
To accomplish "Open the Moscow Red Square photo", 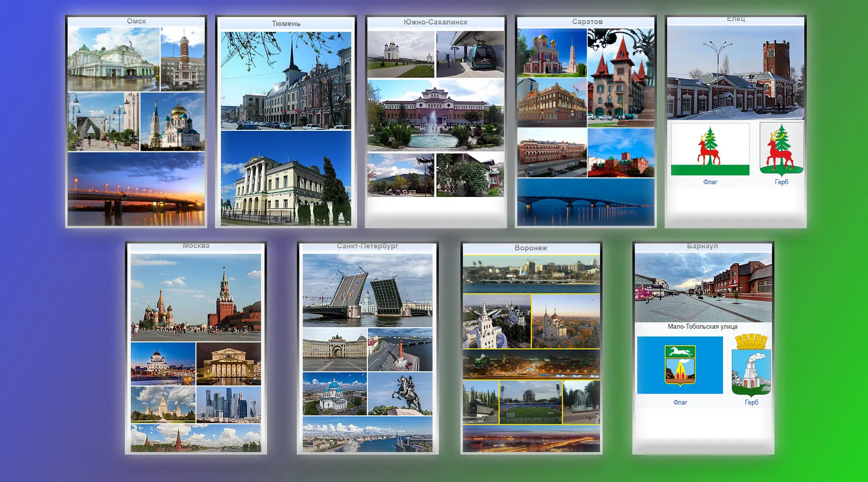I will [195, 297].
